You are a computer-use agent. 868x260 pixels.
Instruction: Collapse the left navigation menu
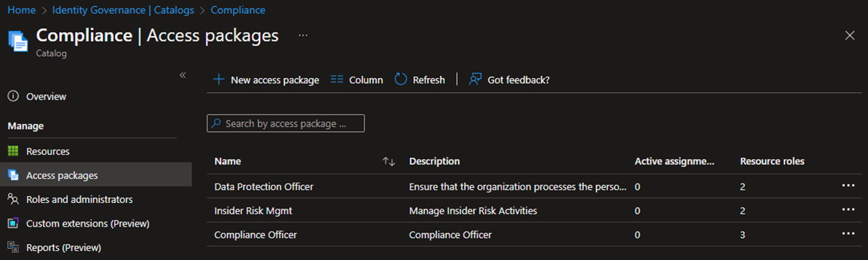point(183,75)
